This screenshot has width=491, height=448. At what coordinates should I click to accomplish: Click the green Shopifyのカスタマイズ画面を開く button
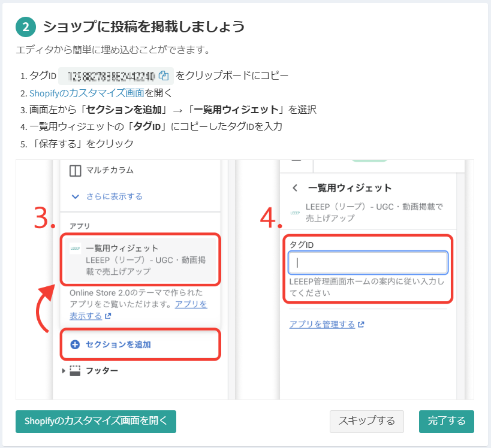96,422
